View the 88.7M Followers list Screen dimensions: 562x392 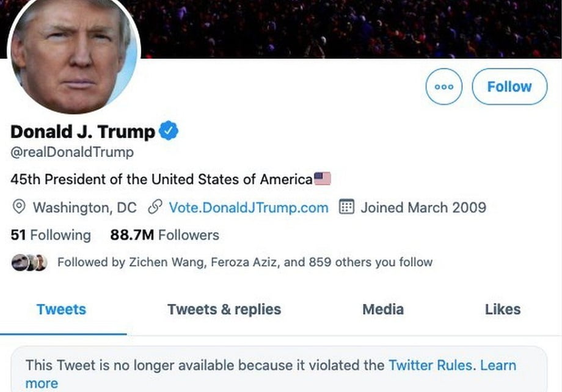(x=164, y=235)
